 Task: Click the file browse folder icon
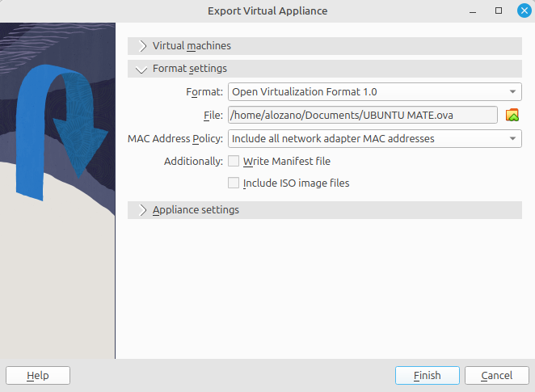coord(512,116)
